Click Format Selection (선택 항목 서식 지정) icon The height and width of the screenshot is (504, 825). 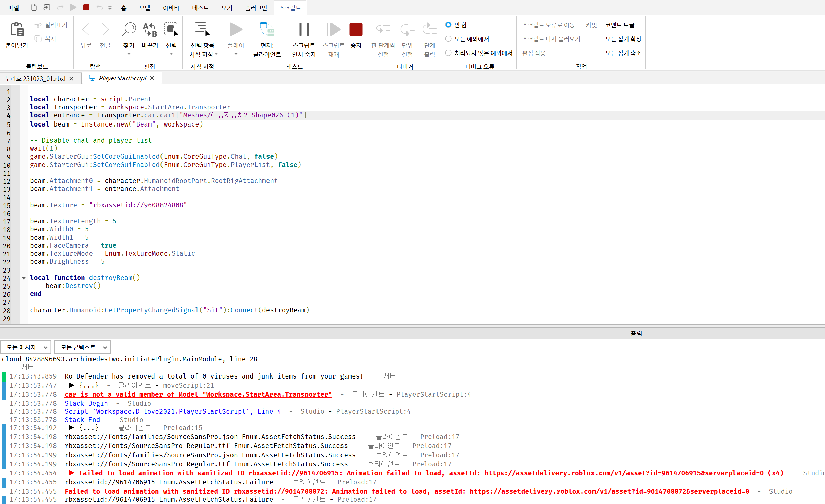point(202,30)
